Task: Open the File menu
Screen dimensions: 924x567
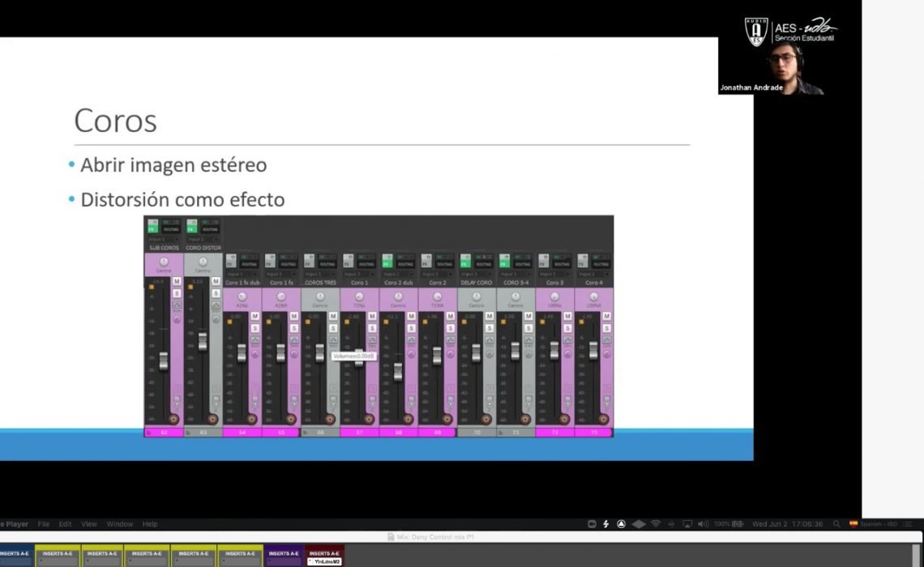Action: tap(44, 524)
